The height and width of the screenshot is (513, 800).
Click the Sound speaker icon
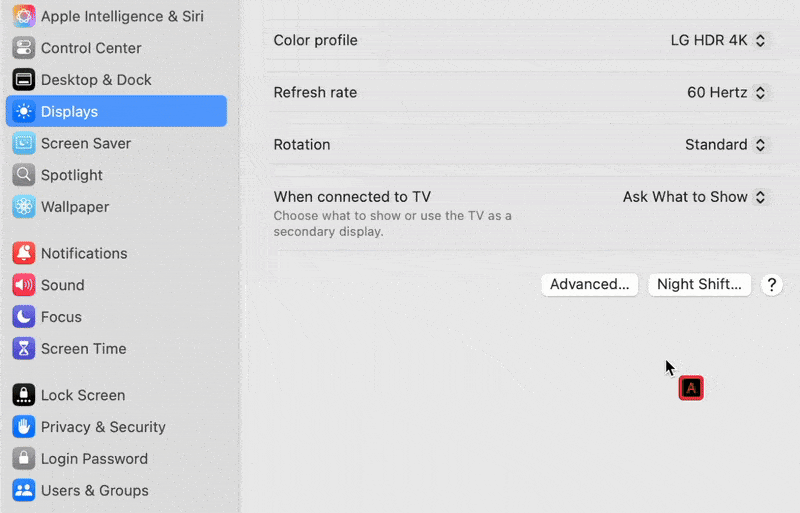tap(24, 285)
